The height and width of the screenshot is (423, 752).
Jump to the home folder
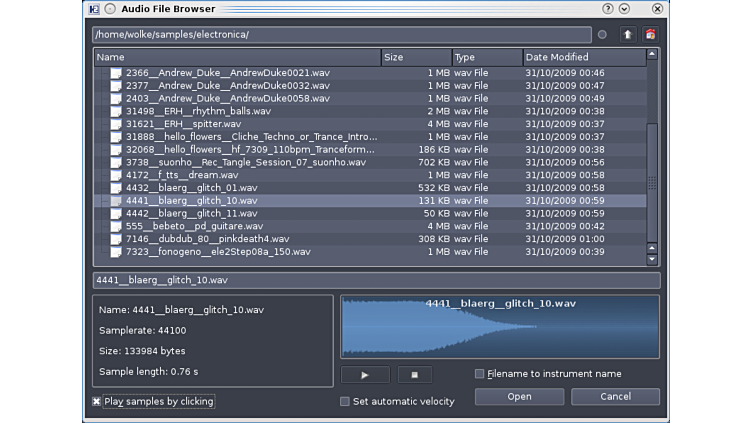[x=651, y=34]
